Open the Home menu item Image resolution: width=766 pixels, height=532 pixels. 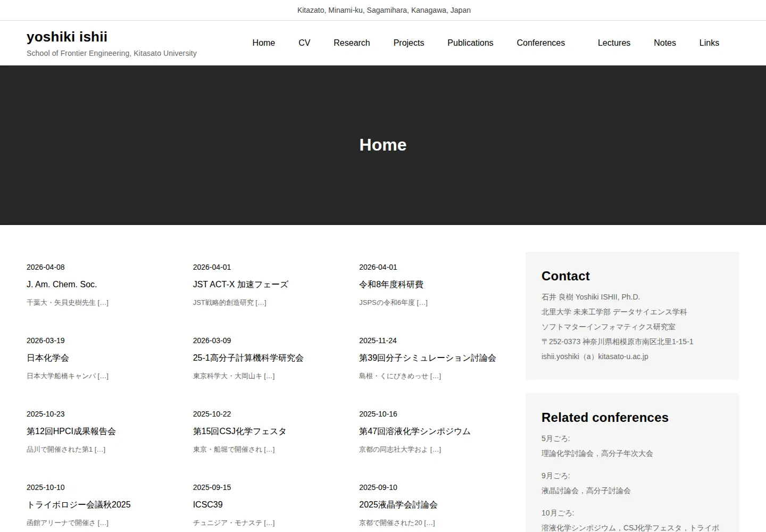tap(263, 43)
